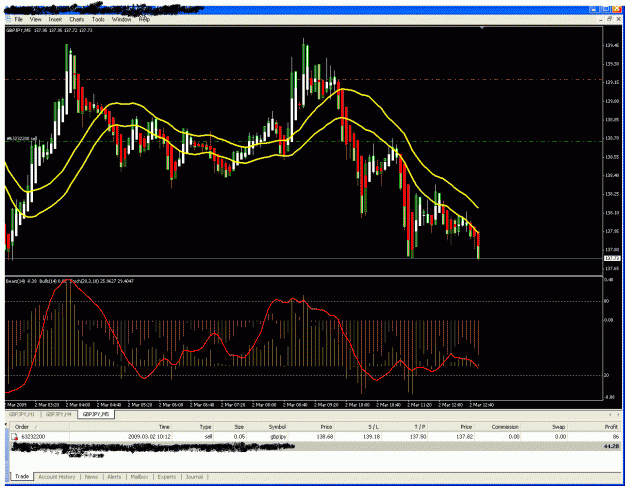
Task: Click the Bears/Bulls/Stoch indicator label
Action: tap(70, 281)
